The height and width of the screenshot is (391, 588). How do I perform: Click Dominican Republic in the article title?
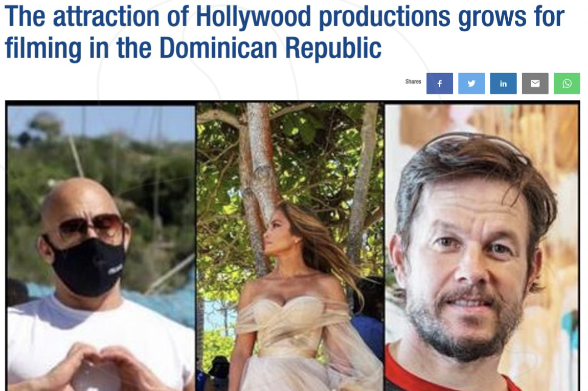pos(270,48)
